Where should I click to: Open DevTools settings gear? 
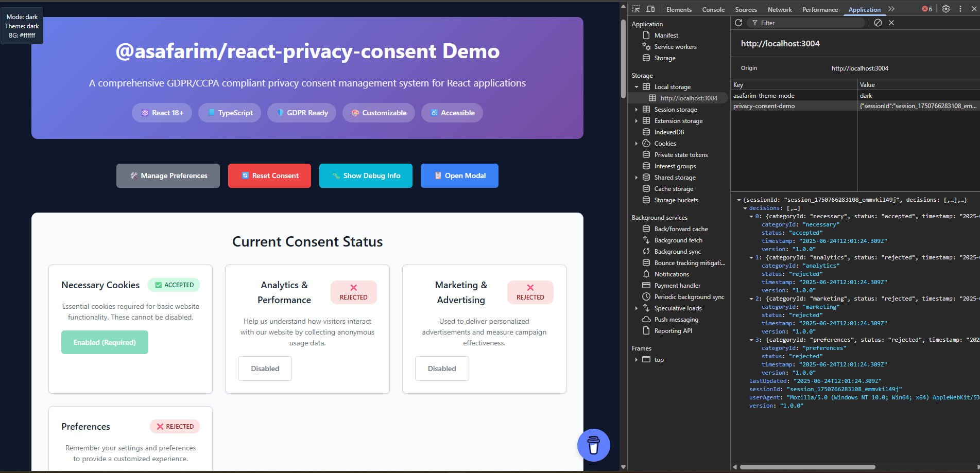point(945,9)
